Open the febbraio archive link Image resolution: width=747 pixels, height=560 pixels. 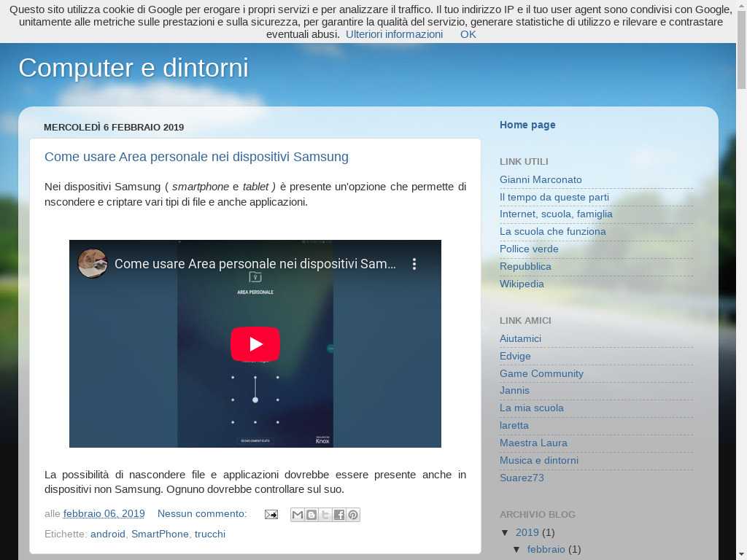546,550
